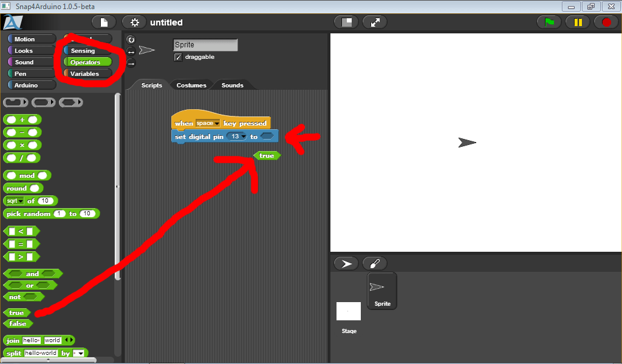Pause all scripts with yellow pause button

(578, 22)
